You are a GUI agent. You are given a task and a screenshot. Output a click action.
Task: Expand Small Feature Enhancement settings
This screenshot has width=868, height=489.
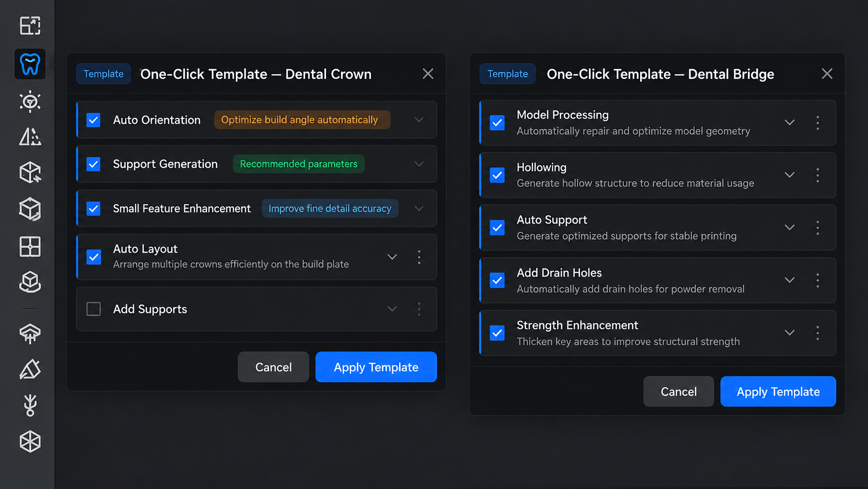pyautogui.click(x=419, y=209)
